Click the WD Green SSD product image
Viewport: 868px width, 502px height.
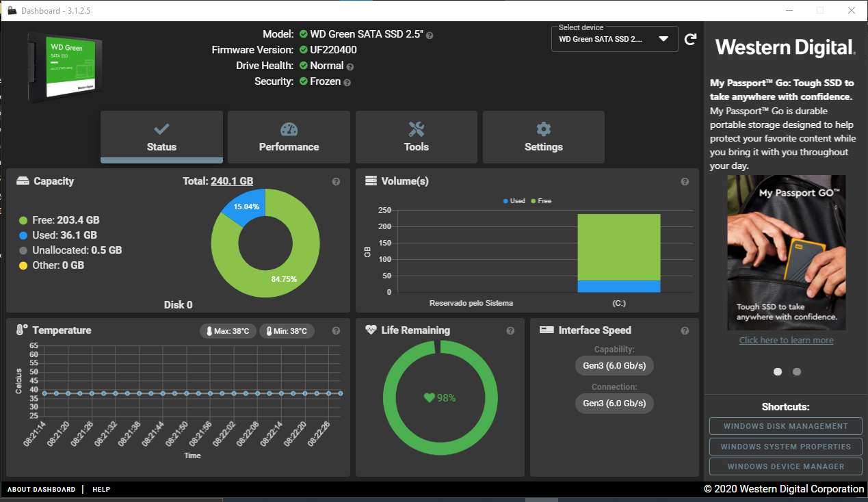(66, 67)
